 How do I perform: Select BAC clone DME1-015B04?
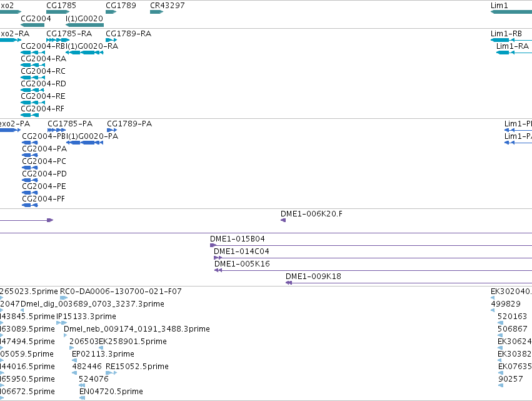371,245
